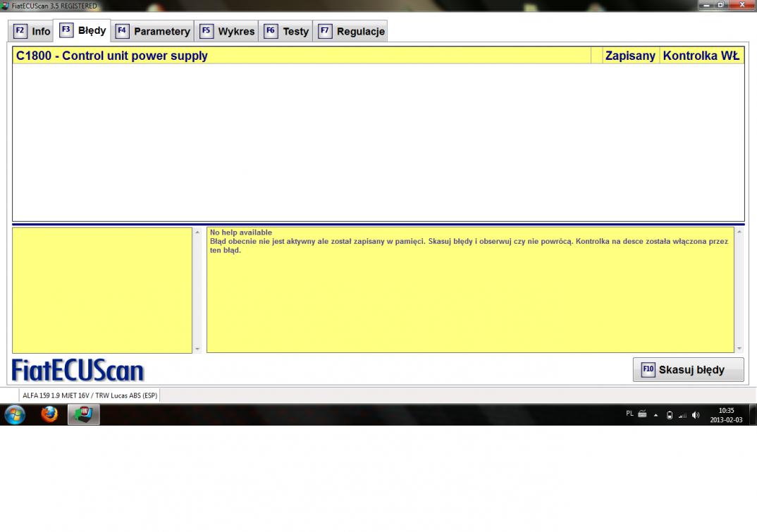Open the clock showing 10:35
The image size is (757, 532).
tap(726, 415)
